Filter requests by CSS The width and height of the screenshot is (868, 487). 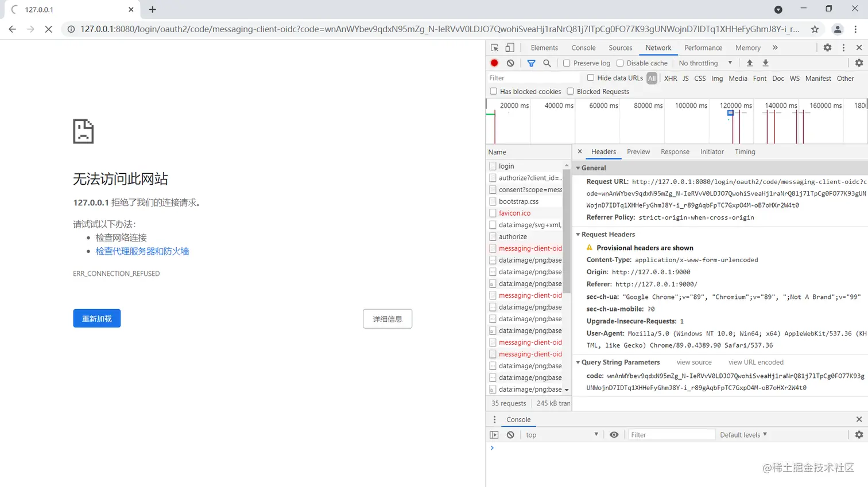[700, 79]
